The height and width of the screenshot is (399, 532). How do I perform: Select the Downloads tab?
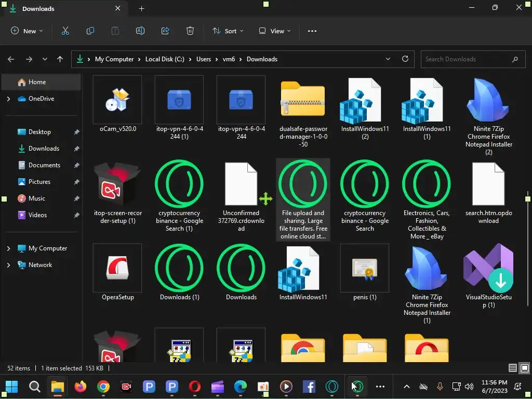[64, 8]
